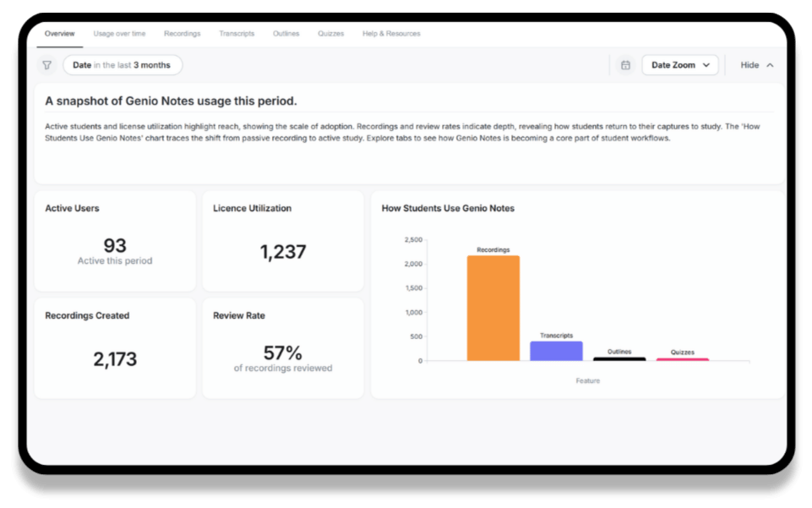Go to the Transcripts tab

pos(237,34)
